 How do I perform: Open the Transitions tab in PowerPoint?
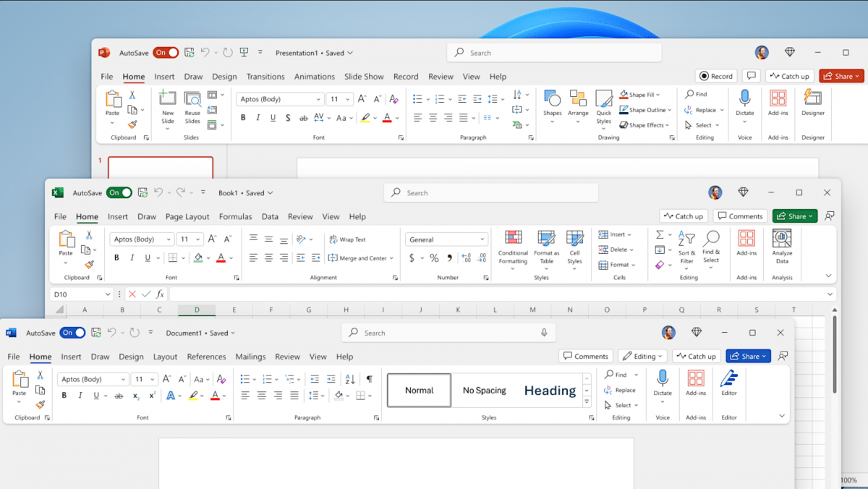point(265,77)
